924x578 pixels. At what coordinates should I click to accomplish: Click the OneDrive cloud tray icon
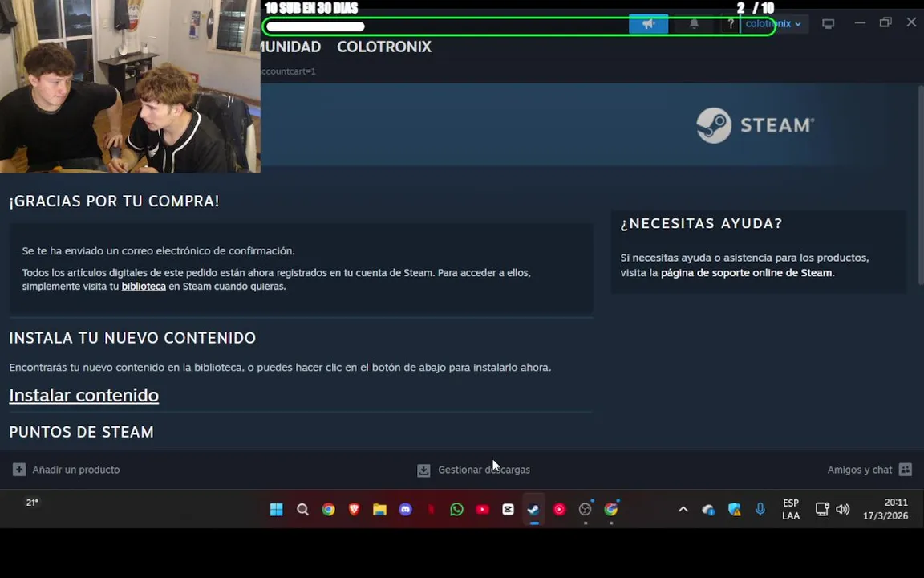(708, 510)
